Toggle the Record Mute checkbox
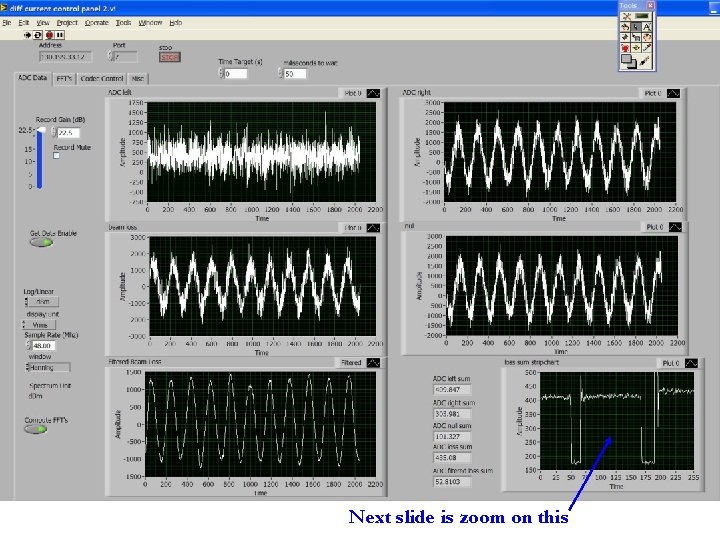720x540 pixels. point(56,156)
